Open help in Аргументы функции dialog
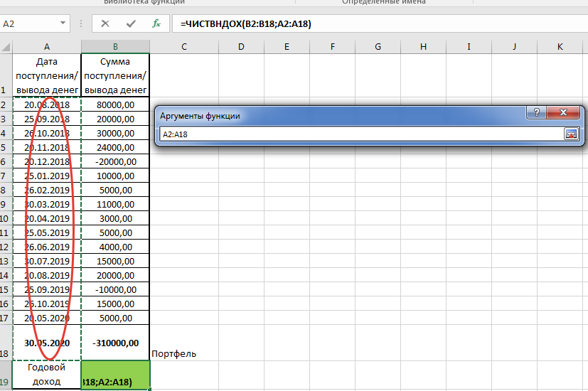The height and width of the screenshot is (391, 588). coord(537,112)
